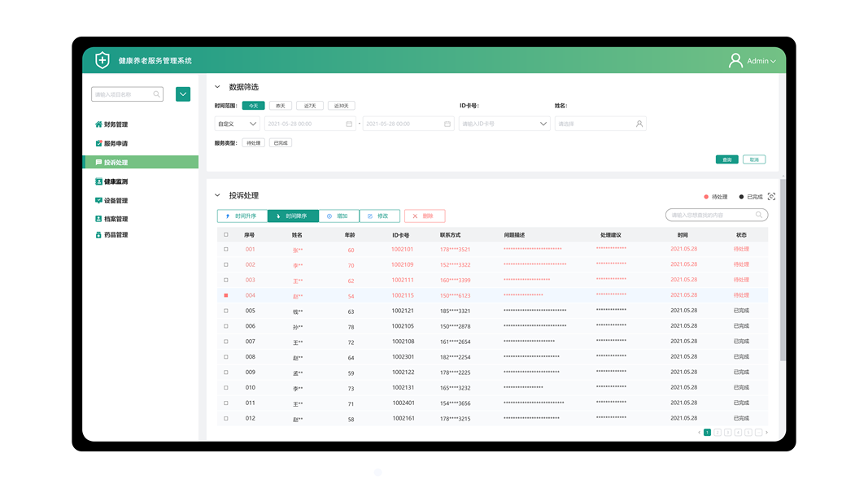Viewport: 868px width, 488px height.
Task: Focus the project name search field
Action: tap(128, 94)
